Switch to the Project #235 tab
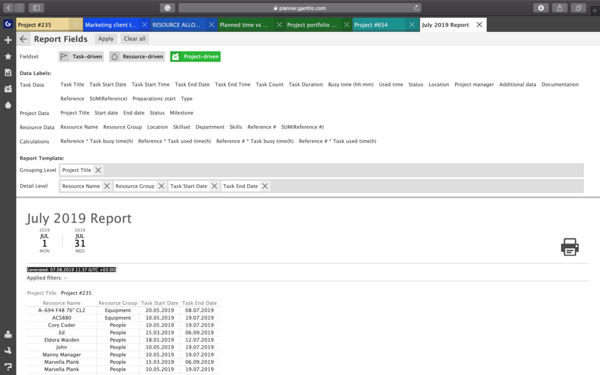The image size is (600, 375). pyautogui.click(x=43, y=24)
